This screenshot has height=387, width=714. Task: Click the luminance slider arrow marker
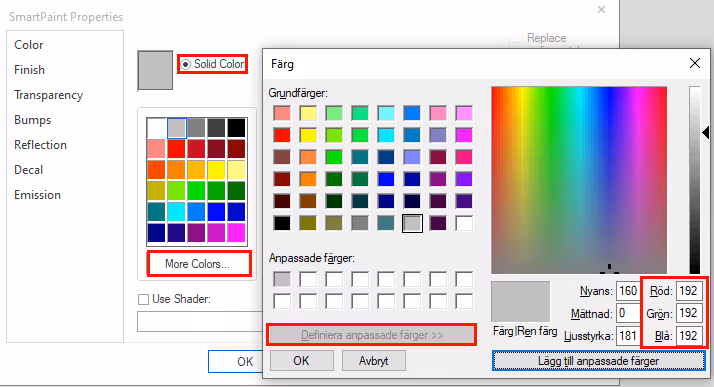[x=706, y=133]
